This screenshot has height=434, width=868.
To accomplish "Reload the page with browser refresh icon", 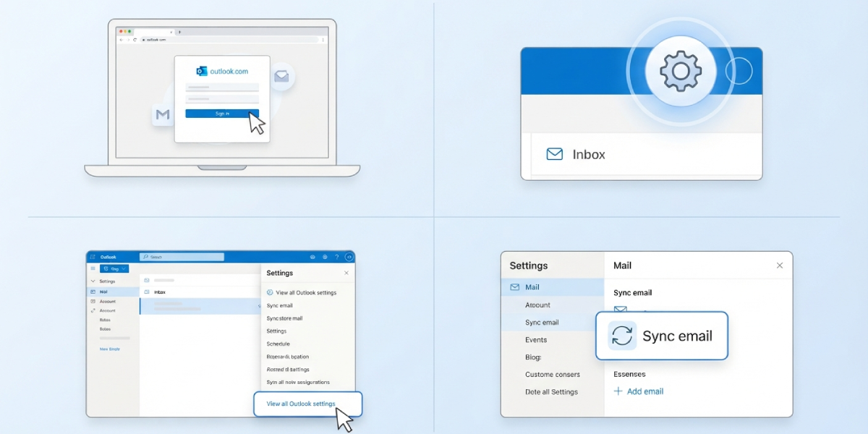I will (x=135, y=40).
